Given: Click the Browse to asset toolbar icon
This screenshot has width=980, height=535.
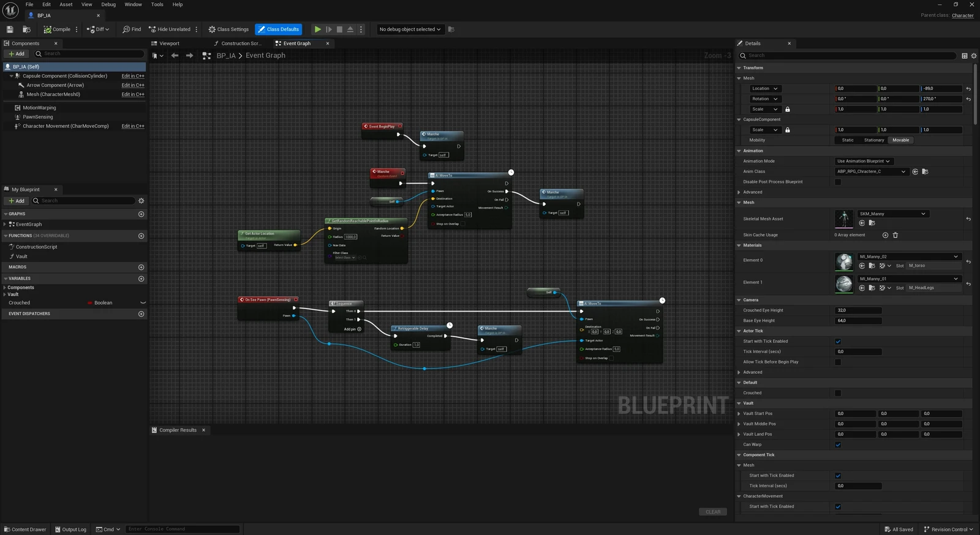Looking at the screenshot, I should (26, 29).
